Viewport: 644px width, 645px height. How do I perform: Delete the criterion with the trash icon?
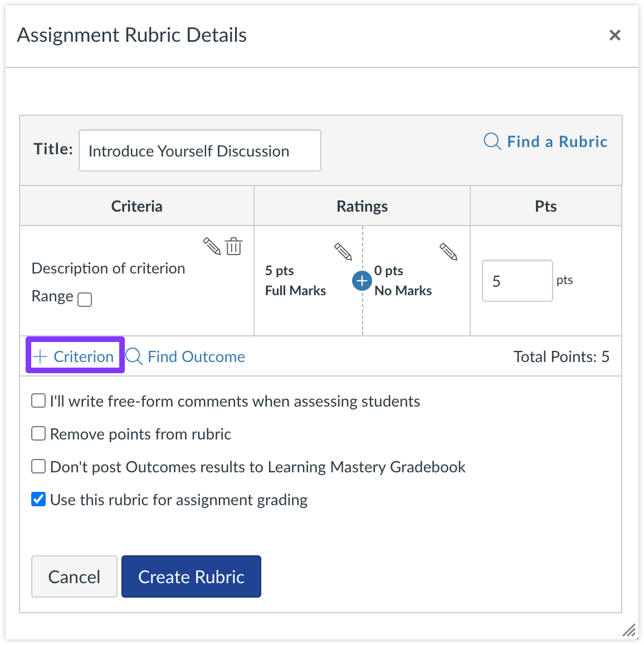(234, 246)
